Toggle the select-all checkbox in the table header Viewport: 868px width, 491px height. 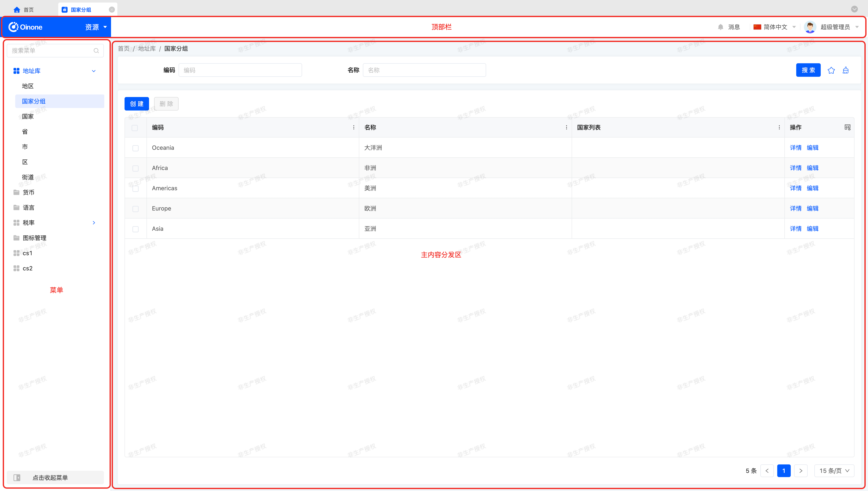pos(135,128)
